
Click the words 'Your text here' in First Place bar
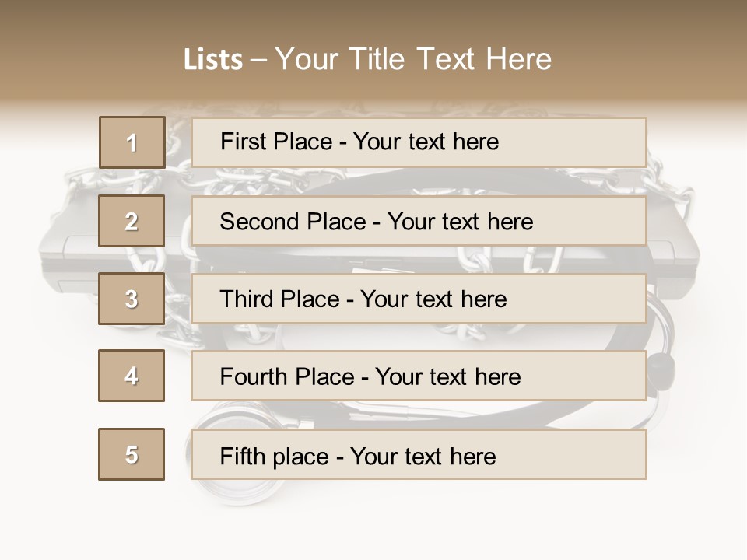tap(426, 142)
